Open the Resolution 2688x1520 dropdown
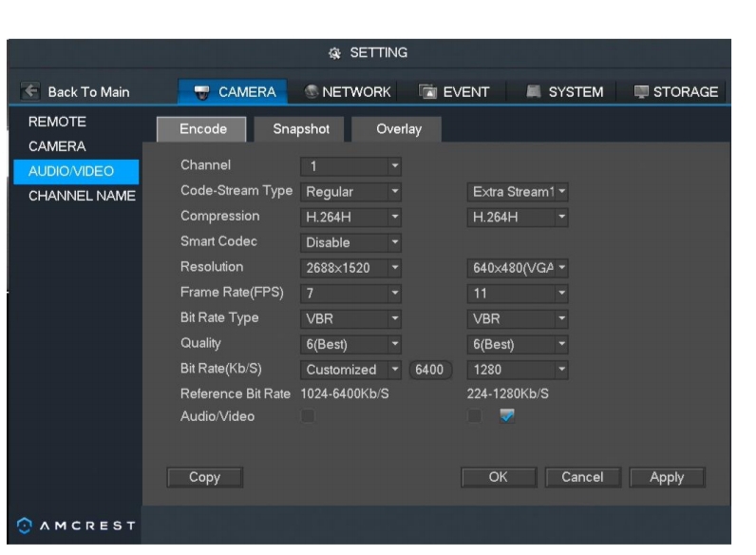Screen dimensions: 756x555 (350, 268)
